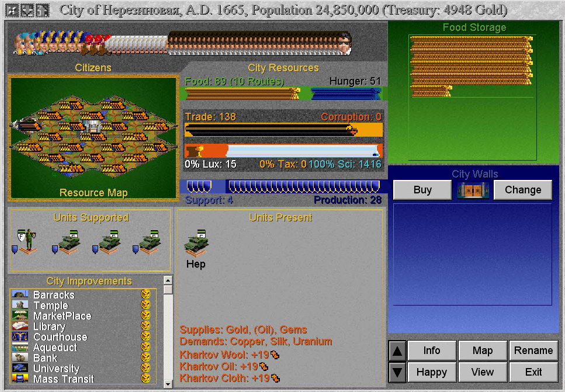Sell Temple via its gold coin icon
Screen dimensions: 565x392
pos(145,304)
